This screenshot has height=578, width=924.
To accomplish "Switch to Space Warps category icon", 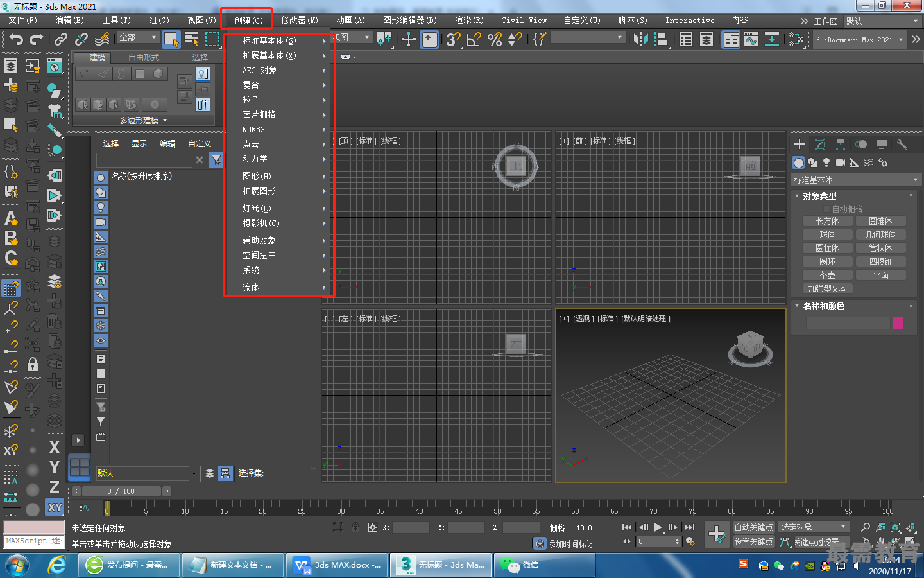I will (x=869, y=162).
